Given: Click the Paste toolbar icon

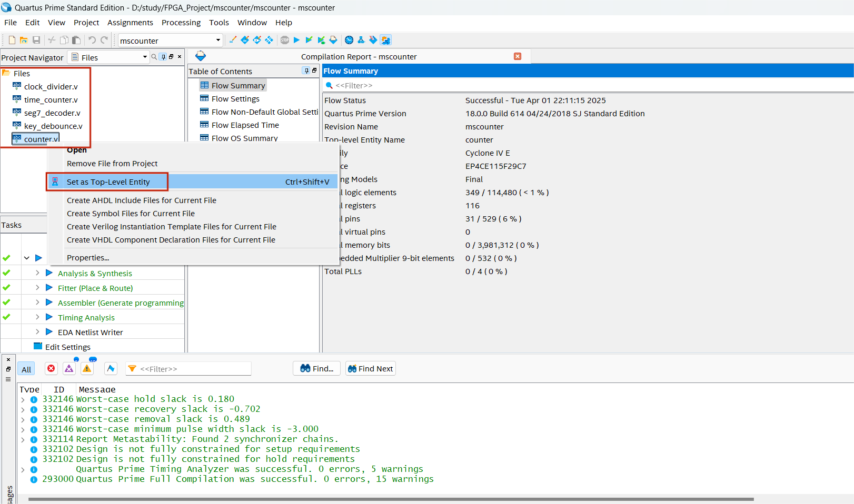Looking at the screenshot, I should [76, 40].
